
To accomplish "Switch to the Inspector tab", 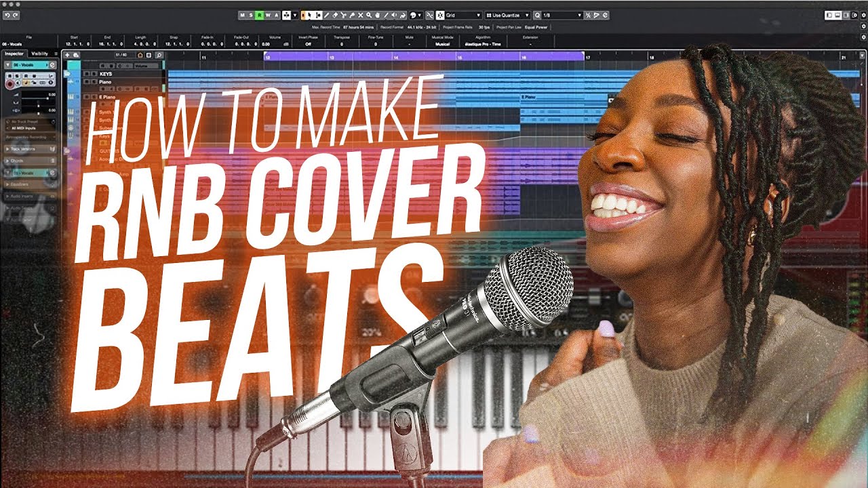I will tap(14, 54).
